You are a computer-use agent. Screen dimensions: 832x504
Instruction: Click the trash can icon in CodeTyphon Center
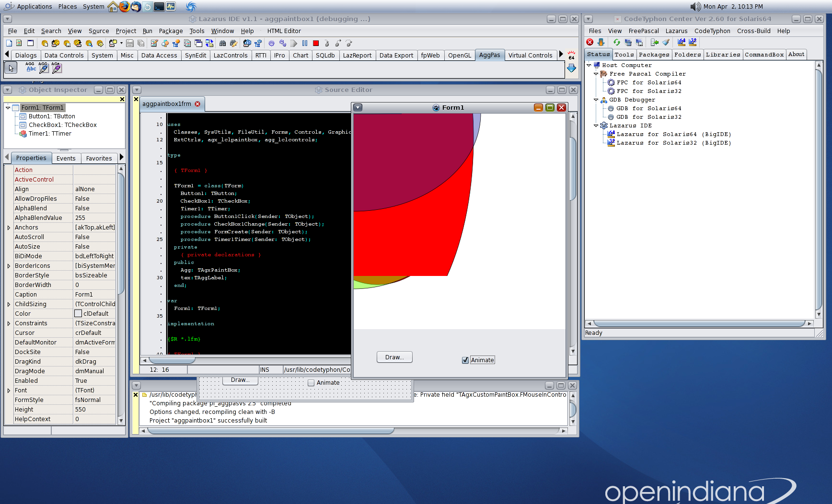[x=628, y=42]
